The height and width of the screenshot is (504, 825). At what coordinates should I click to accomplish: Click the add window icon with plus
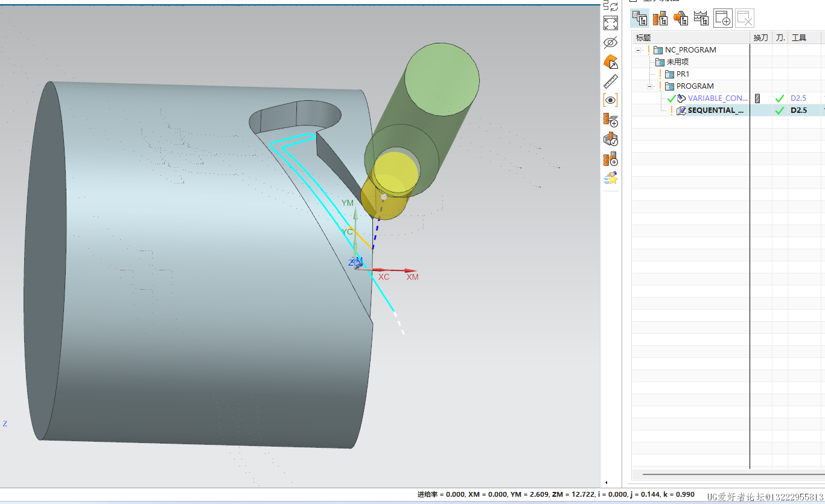(x=723, y=18)
